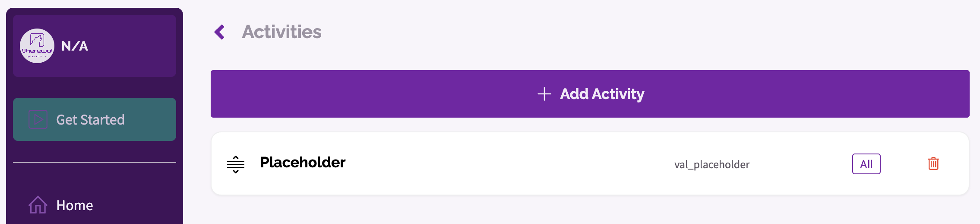Delete Placeholder using the red trash icon
Screen dimensions: 980x224
click(933, 163)
